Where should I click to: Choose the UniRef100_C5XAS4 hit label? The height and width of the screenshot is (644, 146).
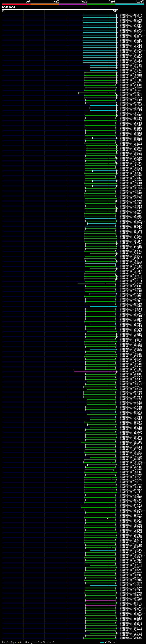(131, 98)
